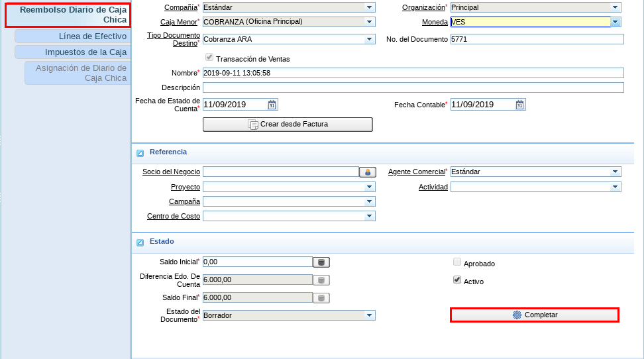This screenshot has height=359, width=644.
Task: Follow the Moneda label link
Action: pyautogui.click(x=435, y=22)
